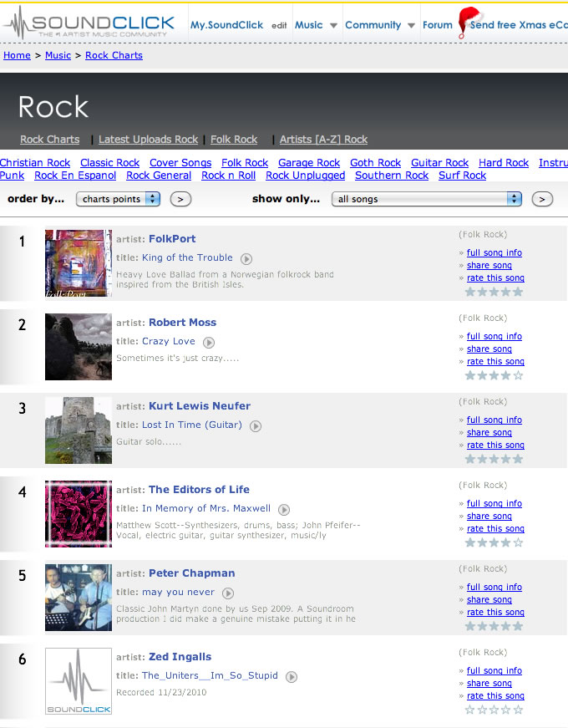Play Lost In Time (Guitar)
Screen dimensions: 568x728
256,425
